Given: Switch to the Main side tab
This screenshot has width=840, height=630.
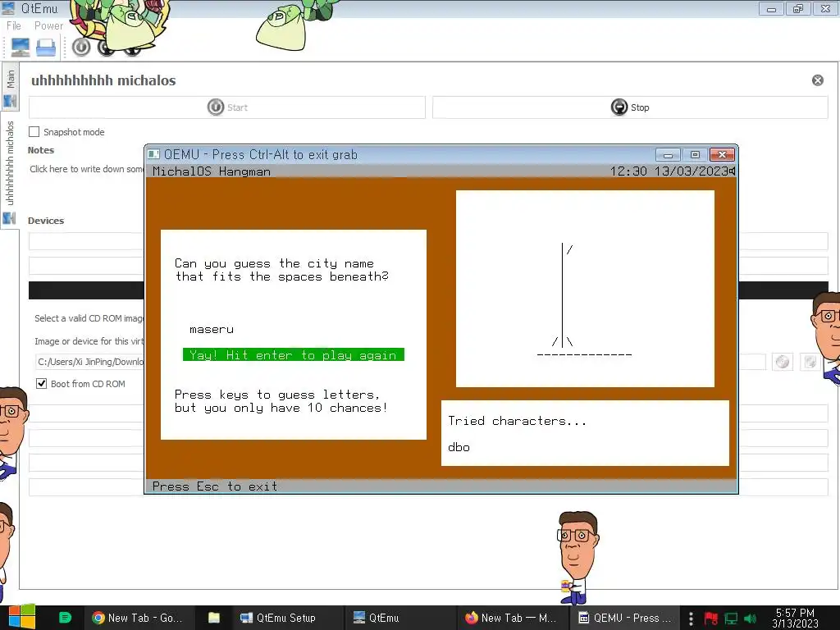Looking at the screenshot, I should (10, 85).
